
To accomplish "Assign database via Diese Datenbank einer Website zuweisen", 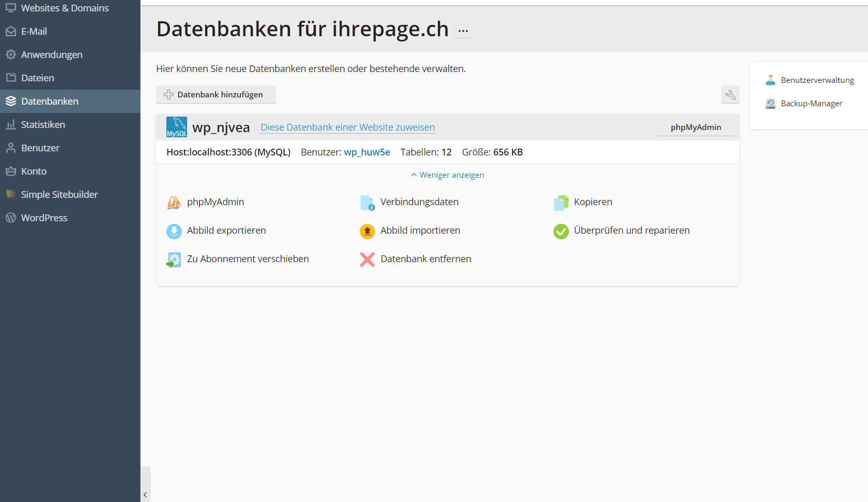I will pos(347,127).
